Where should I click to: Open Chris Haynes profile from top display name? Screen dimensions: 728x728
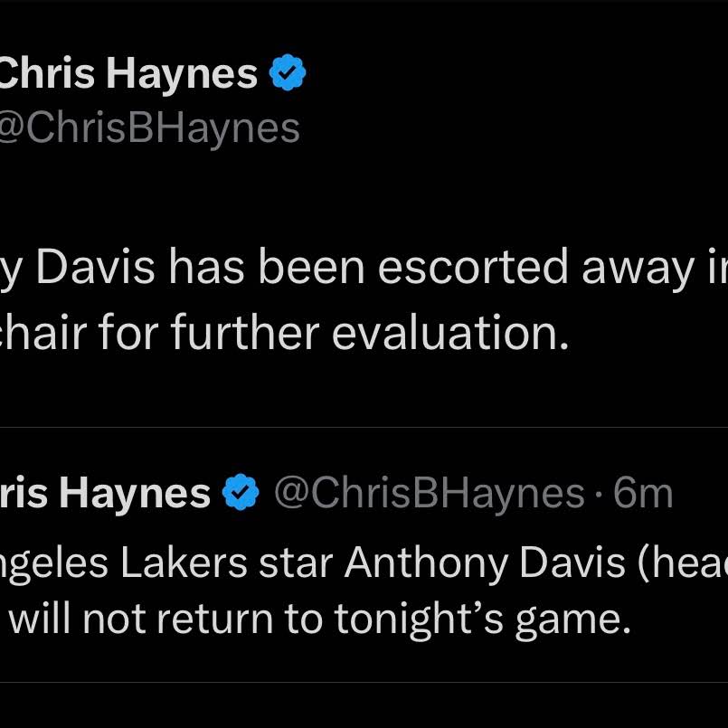click(x=128, y=74)
